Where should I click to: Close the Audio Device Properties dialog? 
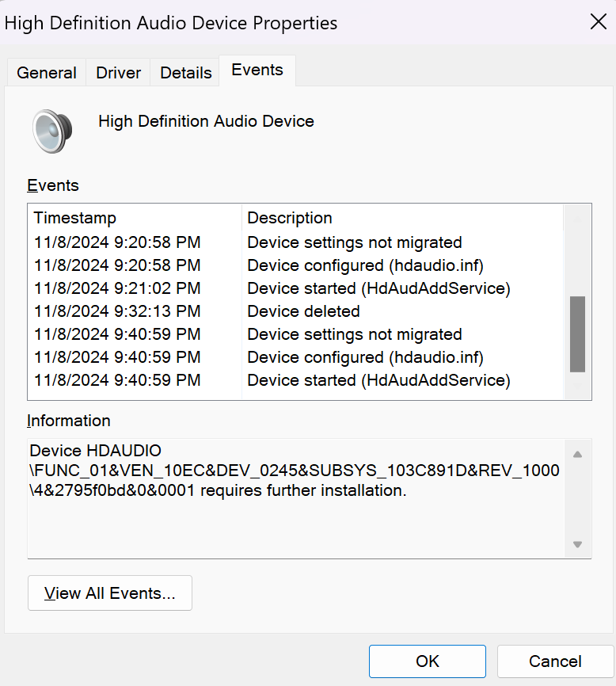click(598, 21)
